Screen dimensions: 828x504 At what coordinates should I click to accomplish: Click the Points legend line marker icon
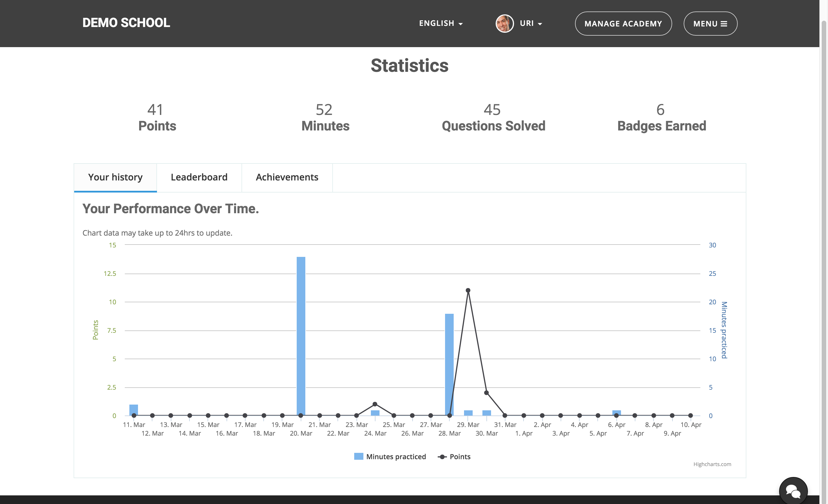coord(442,457)
